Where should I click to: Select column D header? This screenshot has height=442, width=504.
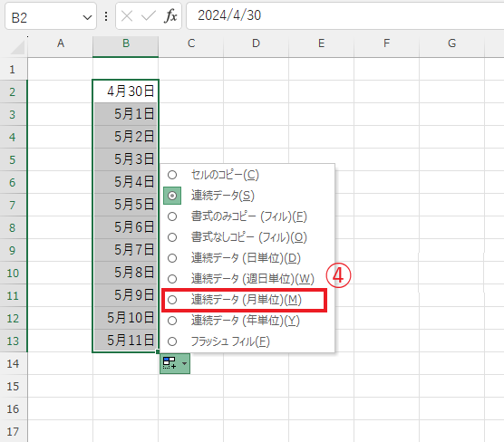256,43
